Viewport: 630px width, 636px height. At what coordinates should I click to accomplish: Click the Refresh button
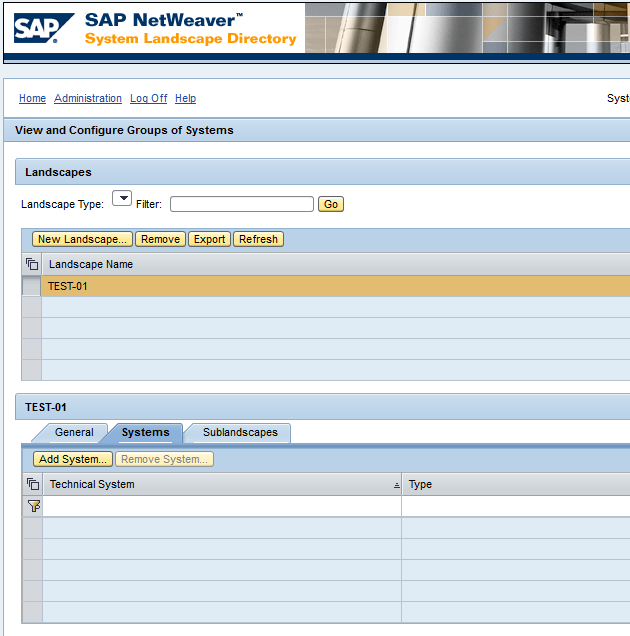(258, 239)
